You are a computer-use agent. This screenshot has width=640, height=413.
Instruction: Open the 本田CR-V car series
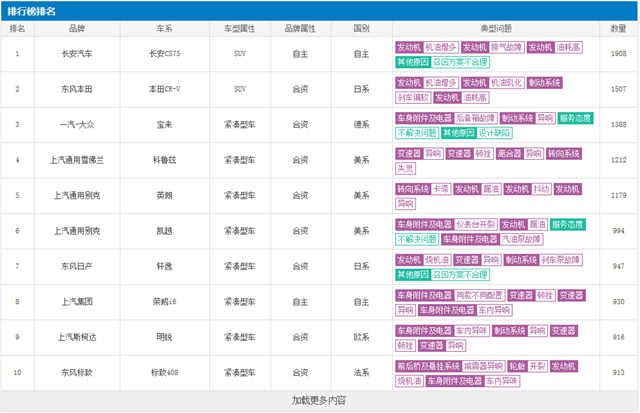[x=164, y=89]
